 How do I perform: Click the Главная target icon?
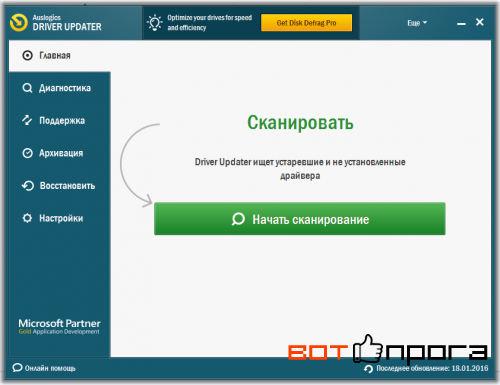click(27, 55)
